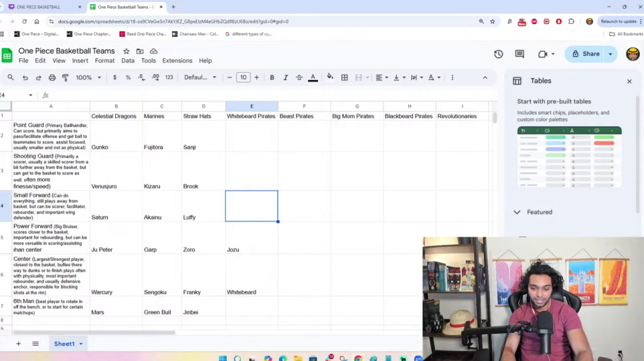Toggle Strikethrough formatting
The height and width of the screenshot is (361, 644).
coord(299,78)
